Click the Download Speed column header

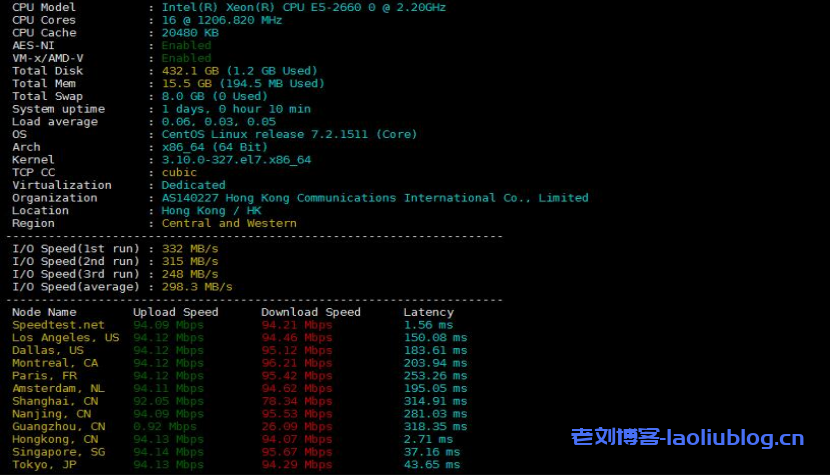click(310, 312)
